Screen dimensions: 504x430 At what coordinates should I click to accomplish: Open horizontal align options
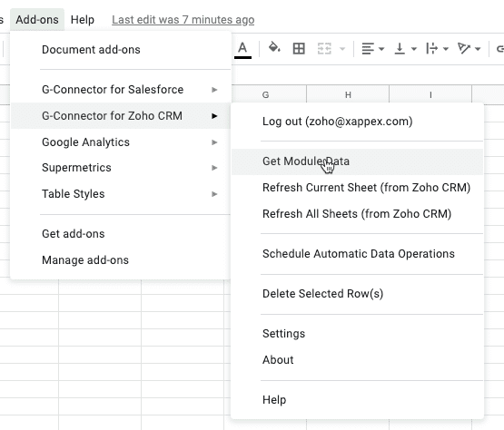click(x=373, y=49)
